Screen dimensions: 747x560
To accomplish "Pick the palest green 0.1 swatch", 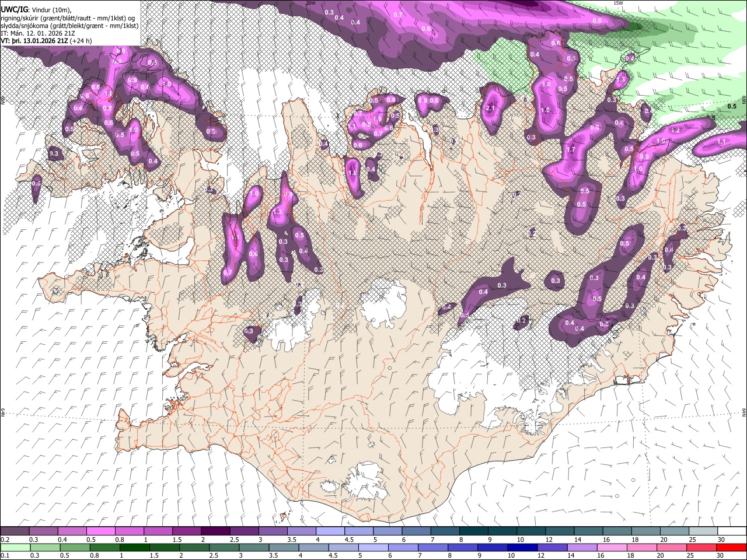I will (x=15, y=547).
